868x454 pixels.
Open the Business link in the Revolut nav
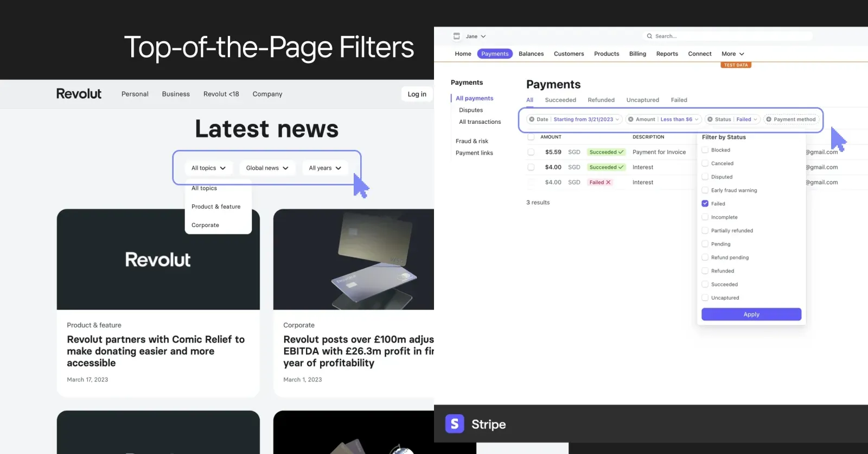point(176,94)
